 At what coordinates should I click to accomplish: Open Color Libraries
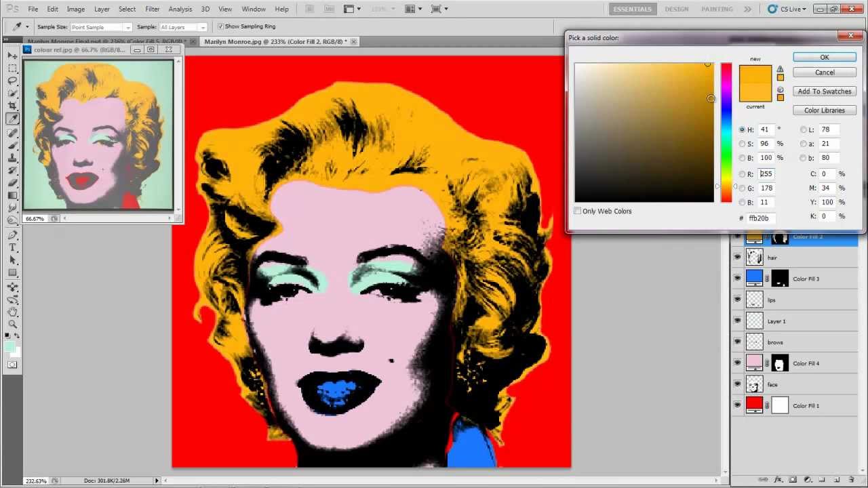[825, 110]
